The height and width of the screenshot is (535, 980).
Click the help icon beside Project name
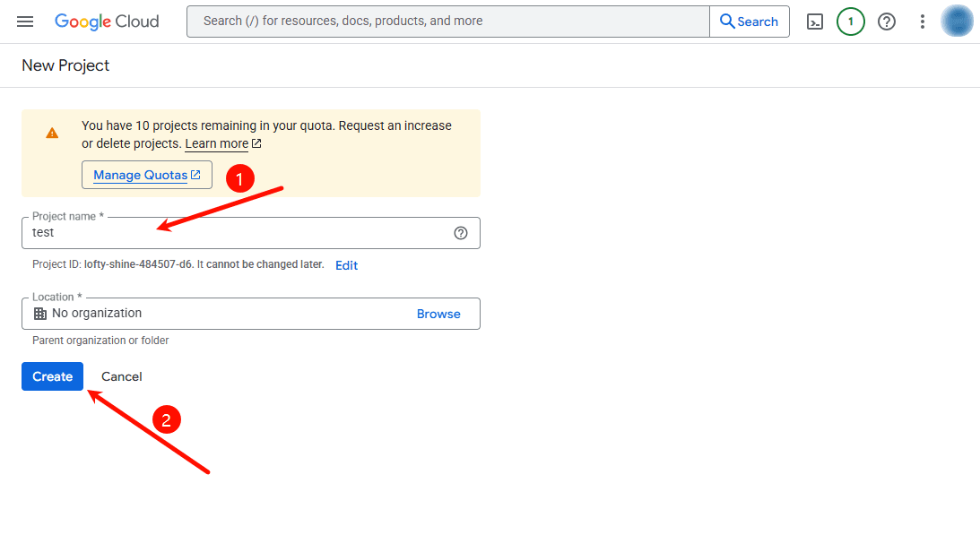pyautogui.click(x=461, y=233)
